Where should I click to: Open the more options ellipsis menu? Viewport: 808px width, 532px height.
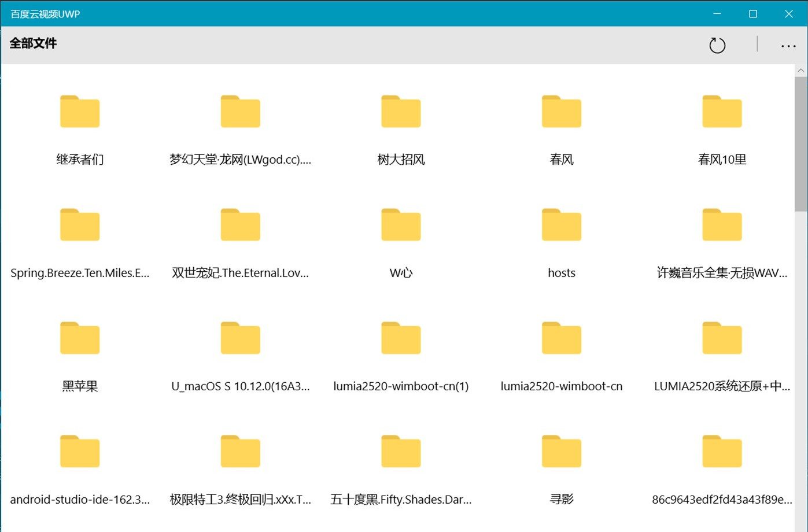788,46
